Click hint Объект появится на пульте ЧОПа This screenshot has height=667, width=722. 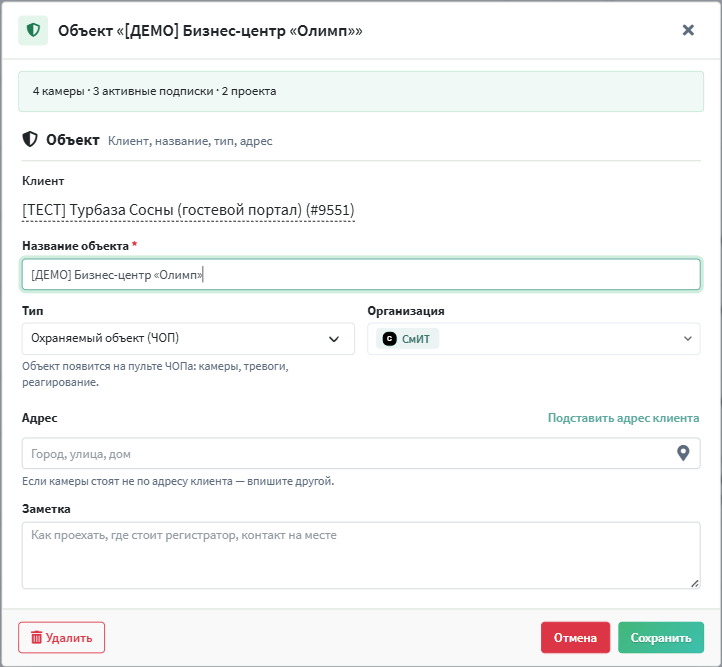click(155, 374)
